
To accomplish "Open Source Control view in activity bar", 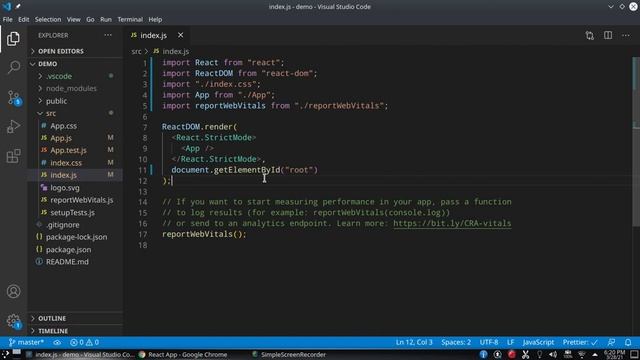I will 13,98.
